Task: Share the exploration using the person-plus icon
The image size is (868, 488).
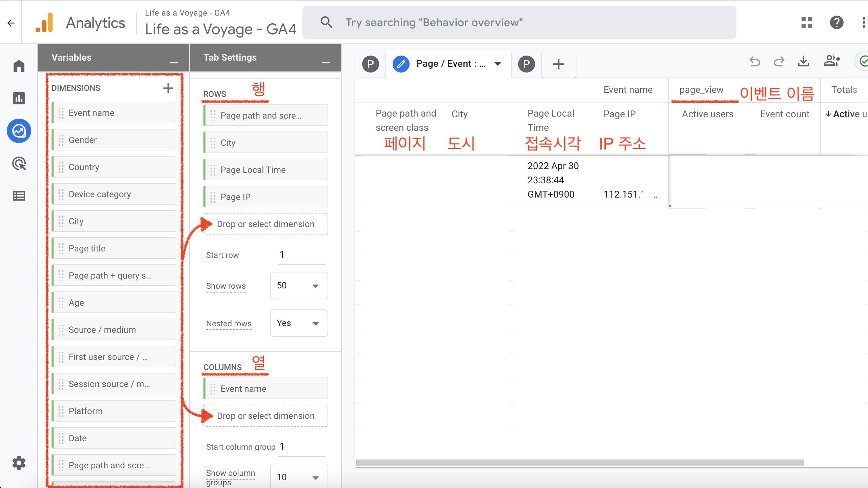Action: (x=832, y=61)
